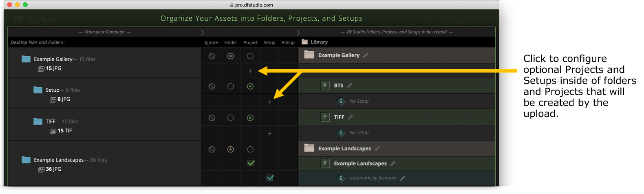Choose Project radio for Example Landscapes

250,150
